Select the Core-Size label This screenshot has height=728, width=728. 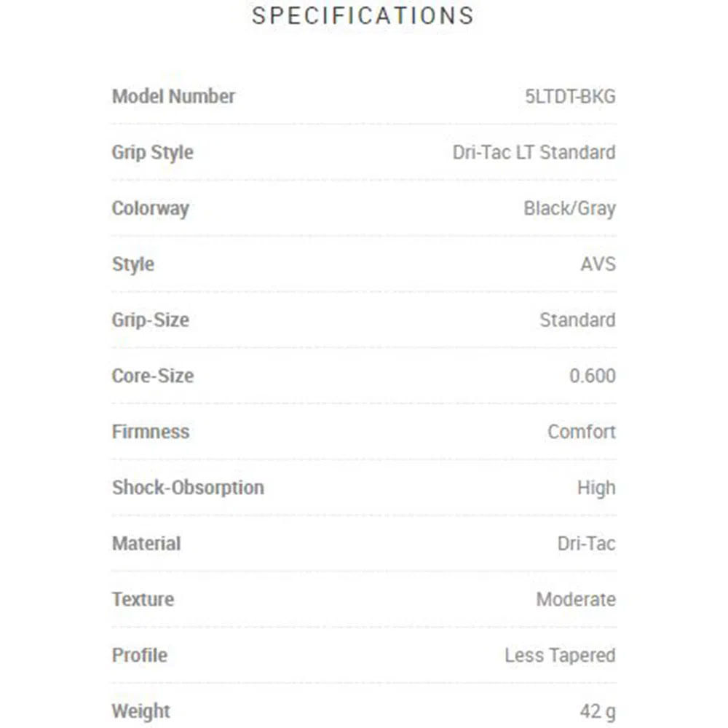coord(153,376)
